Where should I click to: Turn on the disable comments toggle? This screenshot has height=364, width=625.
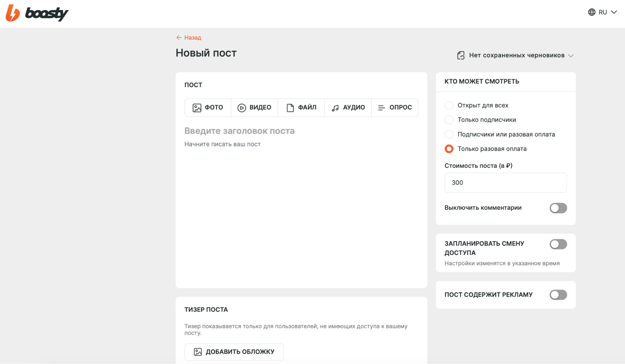tap(558, 208)
